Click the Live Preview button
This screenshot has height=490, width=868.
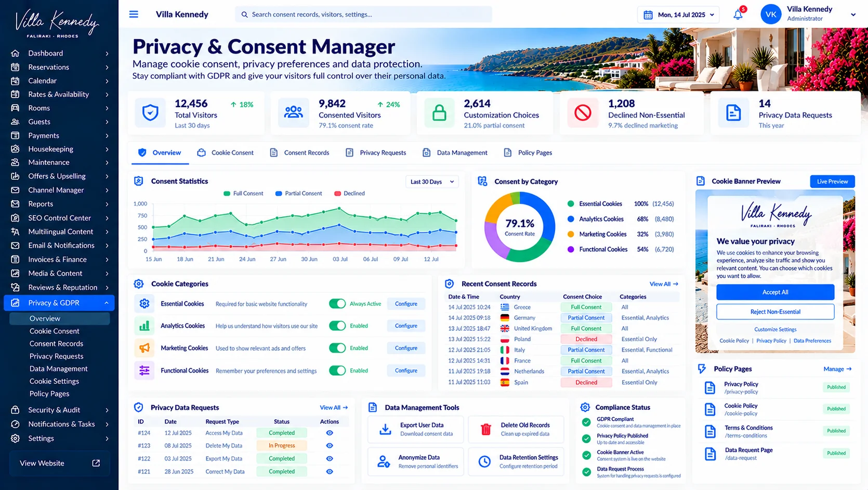point(832,182)
